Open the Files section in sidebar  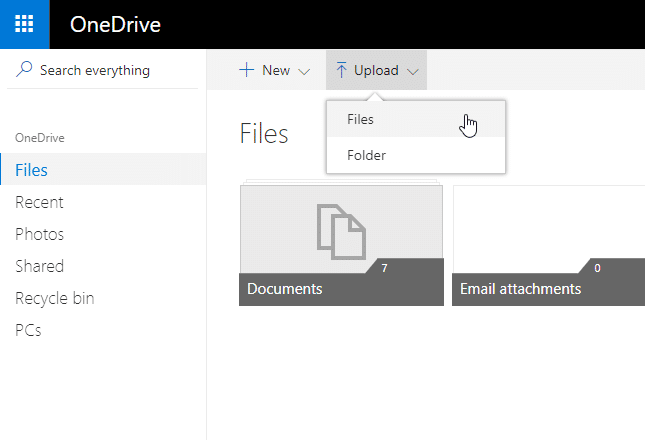click(x=103, y=169)
